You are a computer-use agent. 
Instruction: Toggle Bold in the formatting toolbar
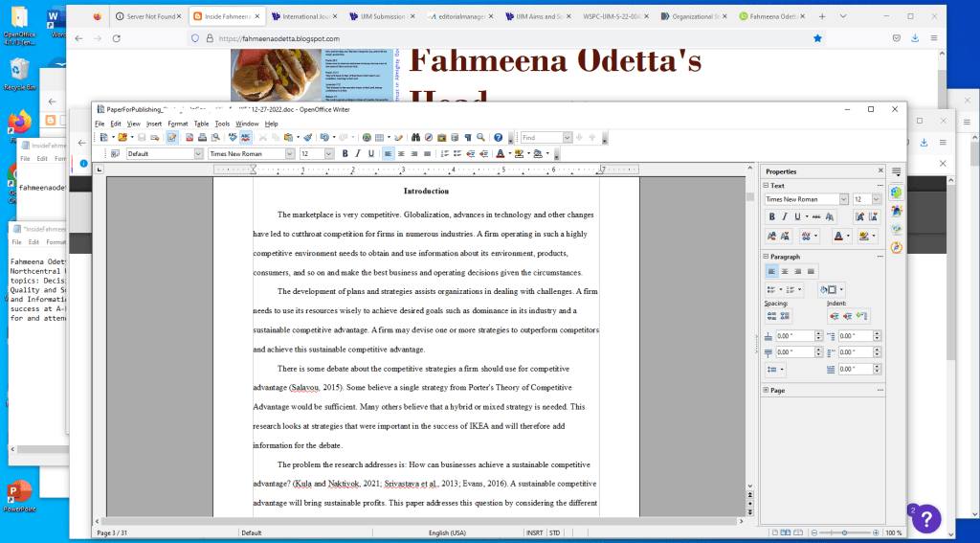tap(345, 153)
